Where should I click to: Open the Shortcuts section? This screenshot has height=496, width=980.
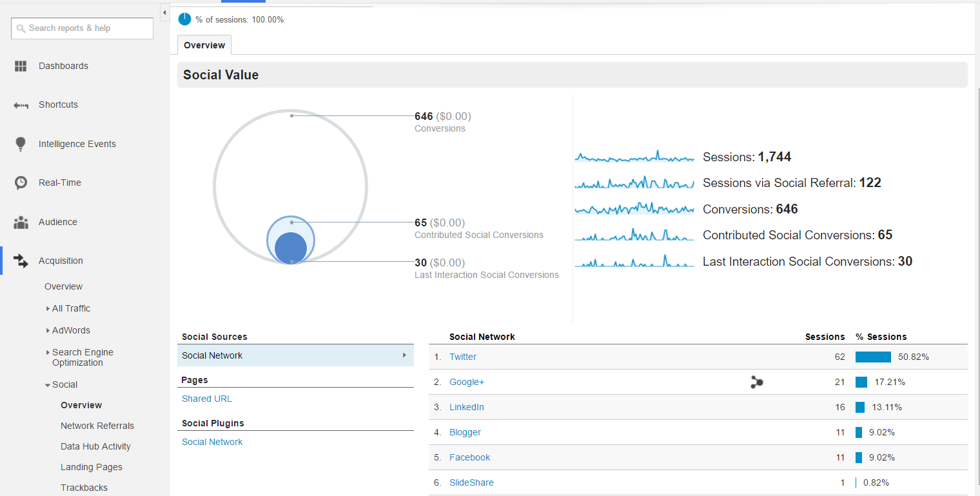(x=58, y=104)
